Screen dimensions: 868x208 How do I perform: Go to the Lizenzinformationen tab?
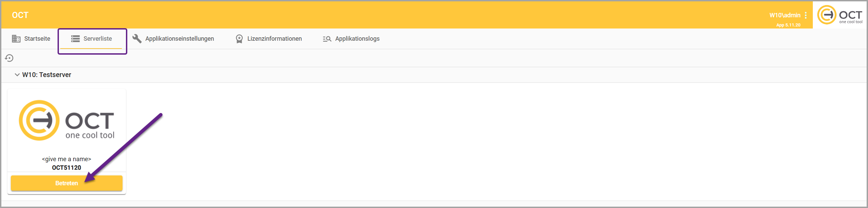coord(274,39)
